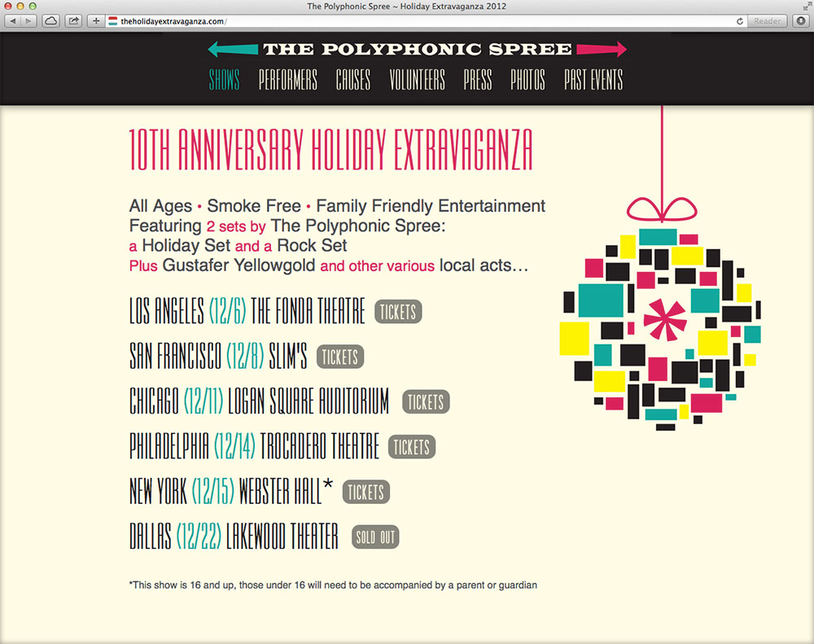Screen dimensions: 814x644
Task: Click the ornament illustration
Action: (x=660, y=330)
